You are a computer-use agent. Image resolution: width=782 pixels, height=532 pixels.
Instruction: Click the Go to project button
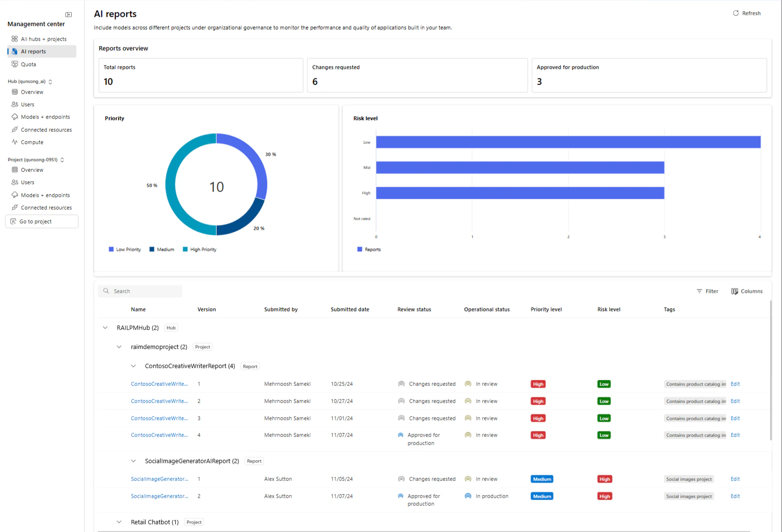click(42, 222)
